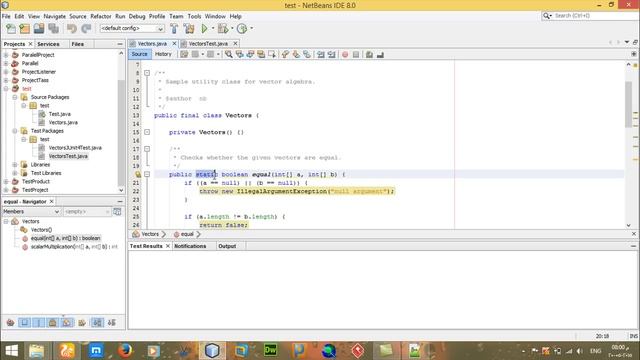Click the Search (Ctrl+I) input field
Viewport: 640px width, 360px height.
pos(595,16)
